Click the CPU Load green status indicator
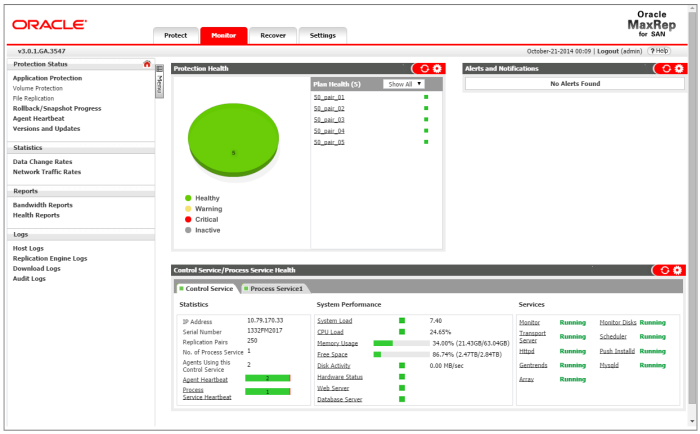This screenshot has width=700, height=434. pos(402,332)
